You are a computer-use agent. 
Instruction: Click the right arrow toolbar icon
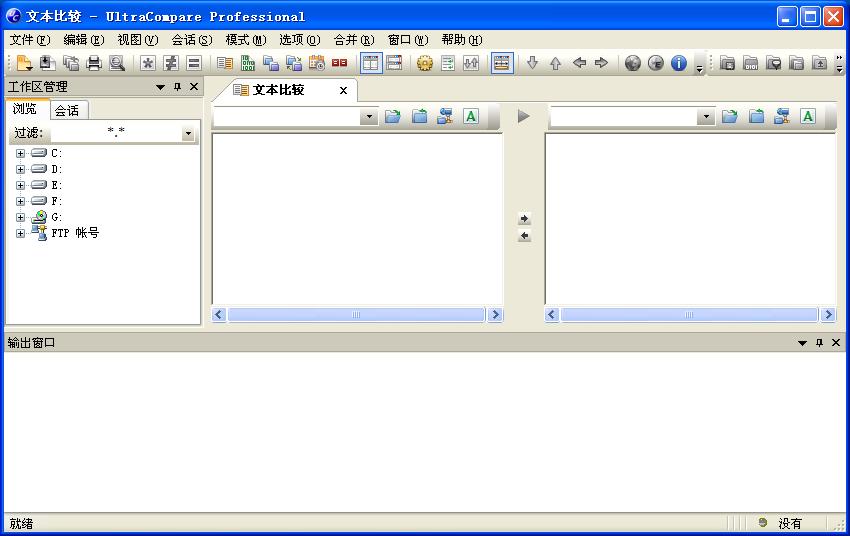point(602,63)
